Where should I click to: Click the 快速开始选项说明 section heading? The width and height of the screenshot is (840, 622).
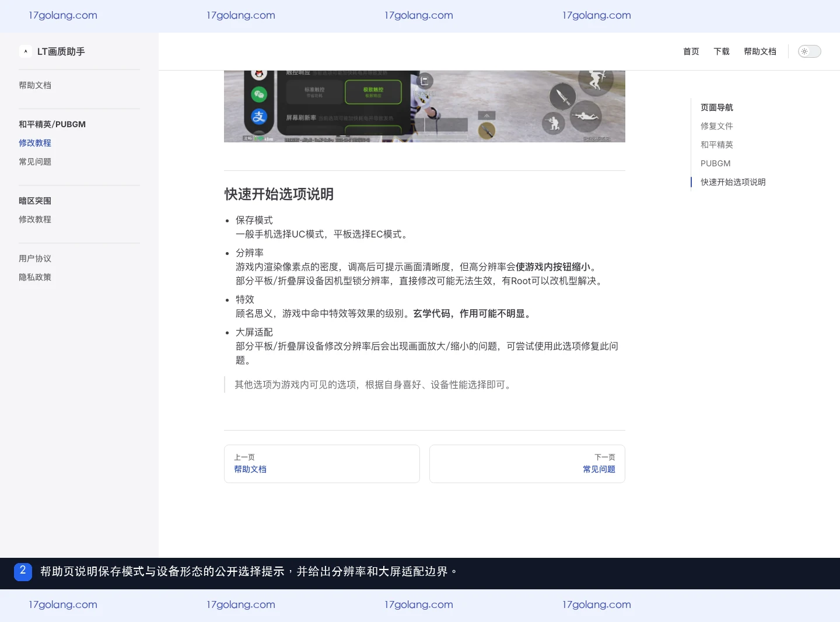pyautogui.click(x=279, y=194)
